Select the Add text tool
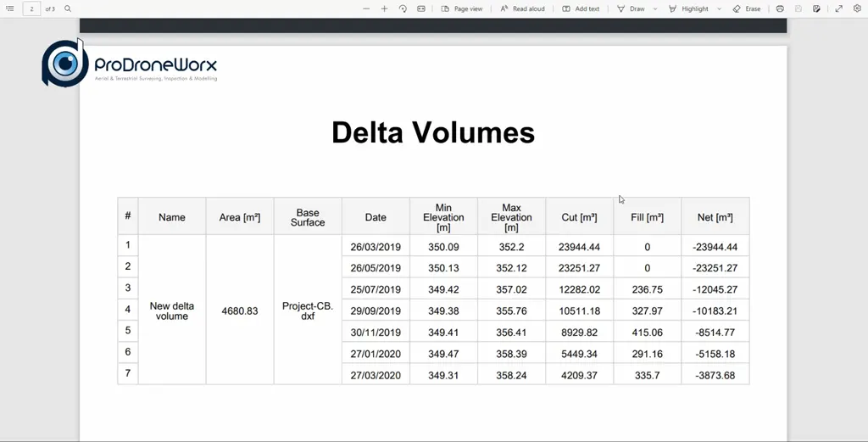 (581, 8)
